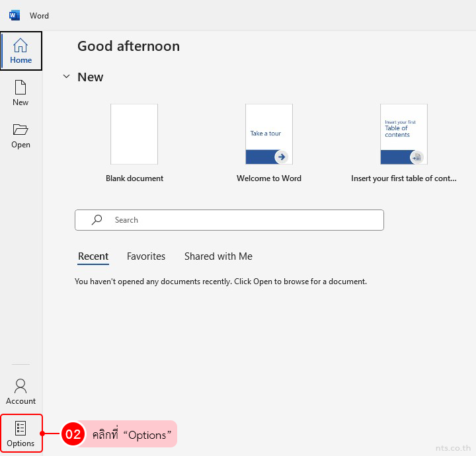Click the Options icon in the sidebar
This screenshot has width=476, height=456.
(20, 428)
